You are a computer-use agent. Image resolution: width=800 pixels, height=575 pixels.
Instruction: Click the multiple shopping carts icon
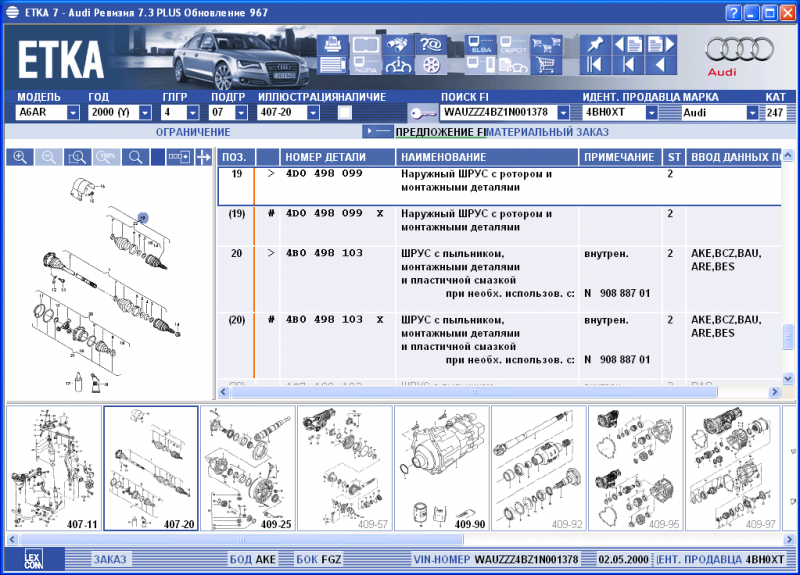tap(546, 44)
